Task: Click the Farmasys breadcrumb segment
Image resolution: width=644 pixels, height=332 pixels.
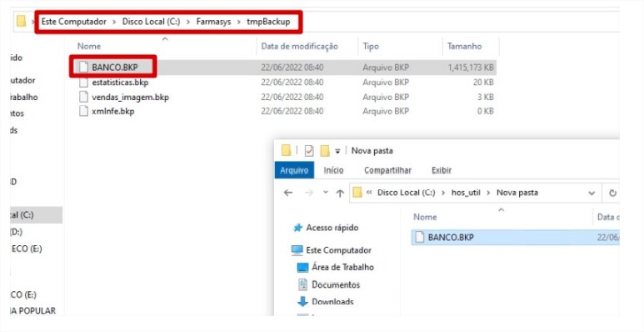Action: click(x=213, y=22)
